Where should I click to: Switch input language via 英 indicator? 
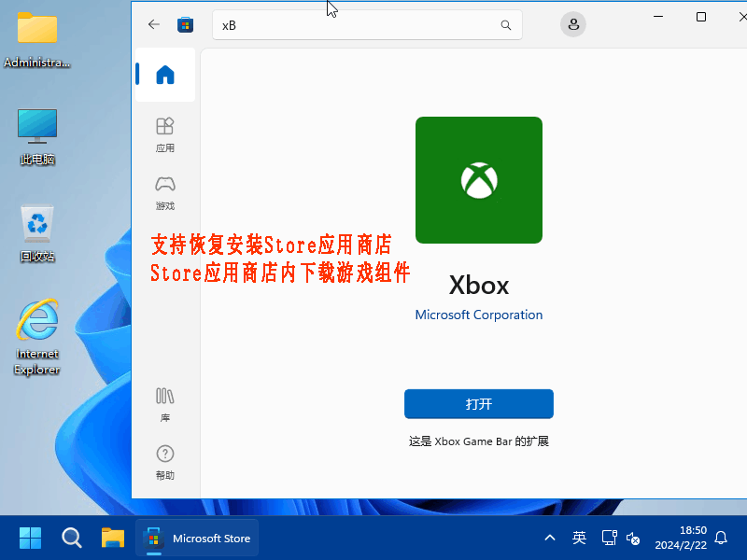point(579,539)
